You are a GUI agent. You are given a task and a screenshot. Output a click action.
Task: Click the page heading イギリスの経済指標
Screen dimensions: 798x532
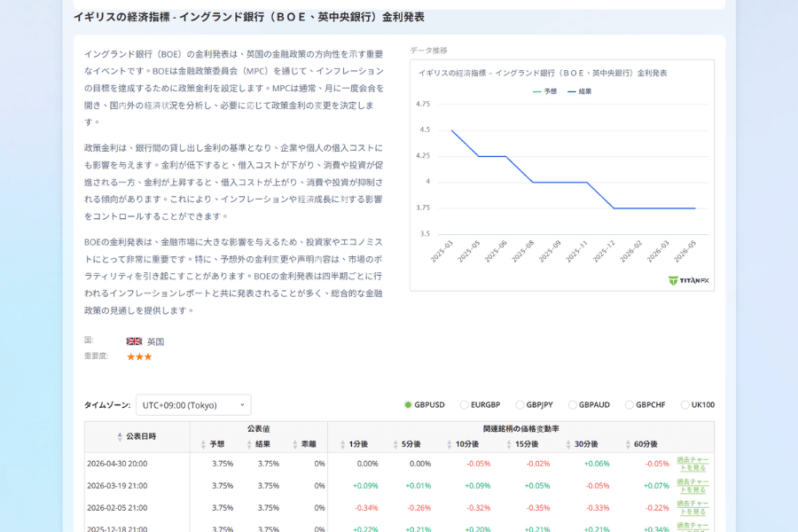249,18
